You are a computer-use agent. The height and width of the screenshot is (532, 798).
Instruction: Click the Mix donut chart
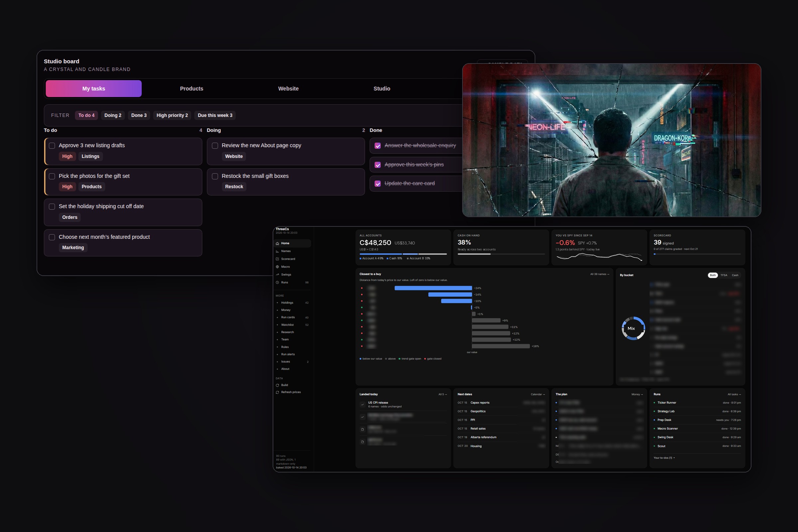tap(633, 328)
